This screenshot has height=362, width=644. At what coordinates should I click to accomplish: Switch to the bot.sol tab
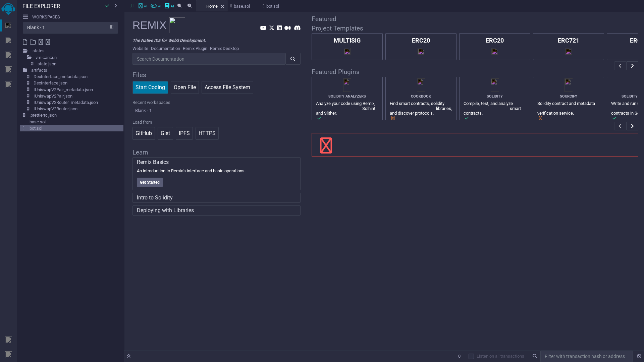click(272, 6)
